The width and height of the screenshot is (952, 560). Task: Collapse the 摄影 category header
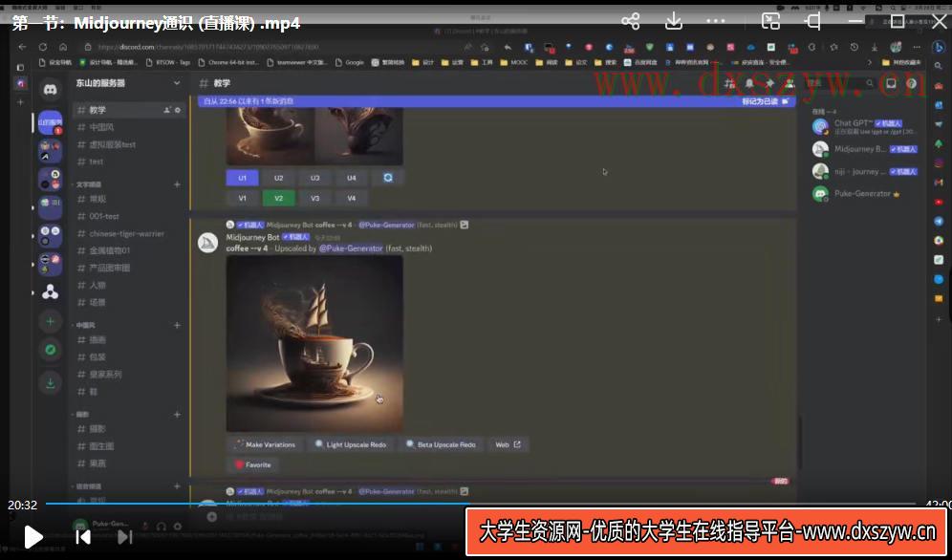pyautogui.click(x=81, y=415)
